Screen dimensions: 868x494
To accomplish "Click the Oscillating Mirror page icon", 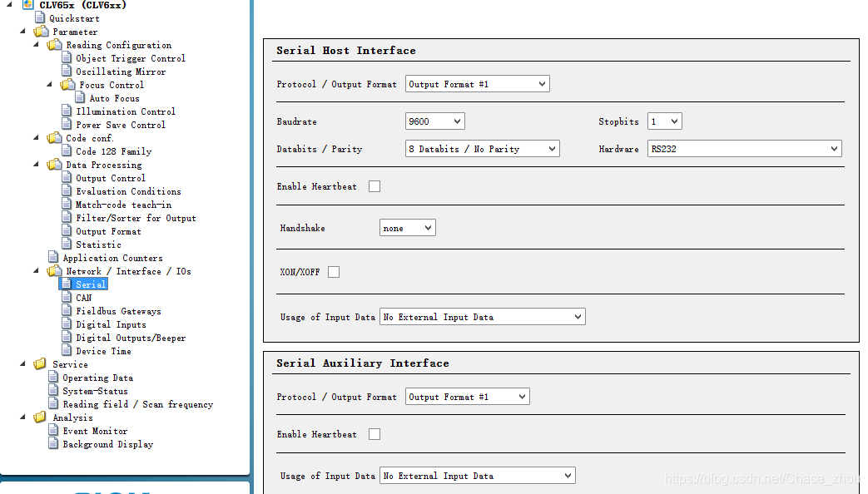I will 67,71.
